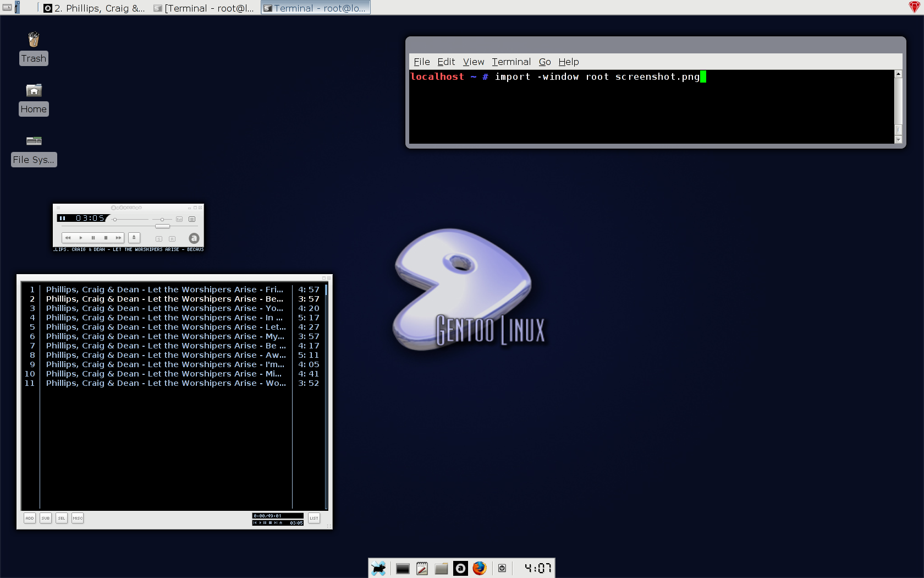Click the eject button in Audacious
This screenshot has width=924, height=578.
[x=134, y=238]
